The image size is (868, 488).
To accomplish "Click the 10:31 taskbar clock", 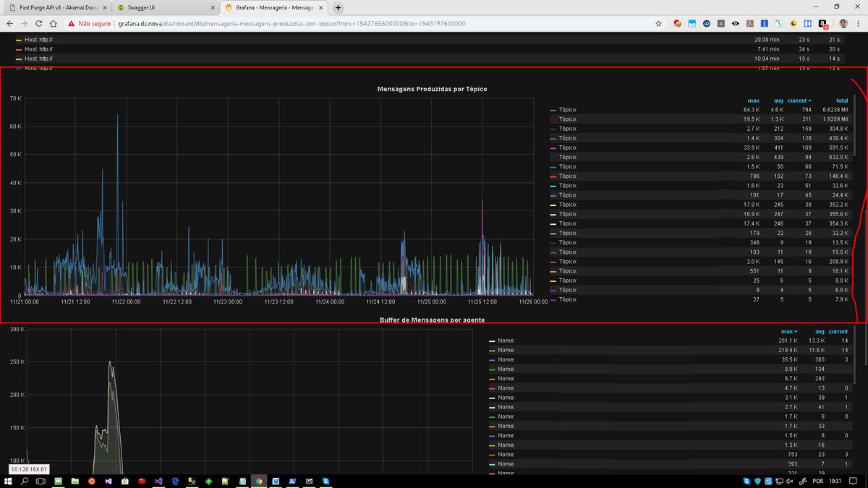I will click(x=837, y=481).
